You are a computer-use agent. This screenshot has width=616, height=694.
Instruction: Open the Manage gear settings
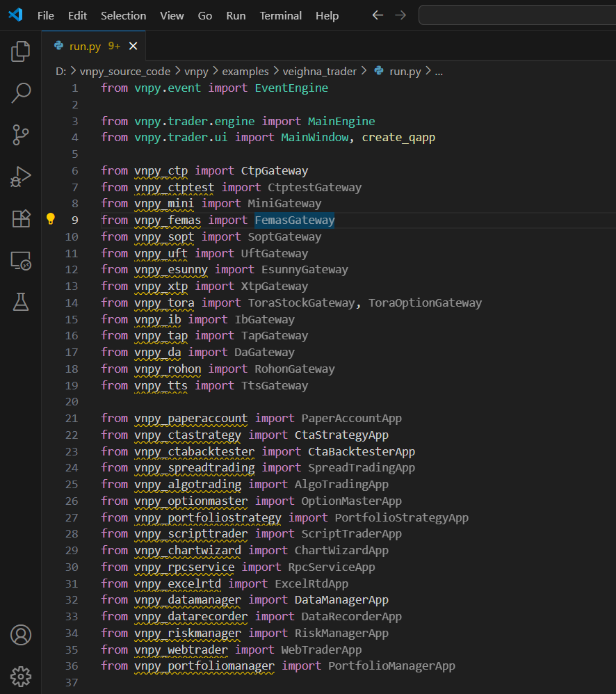pos(20,677)
